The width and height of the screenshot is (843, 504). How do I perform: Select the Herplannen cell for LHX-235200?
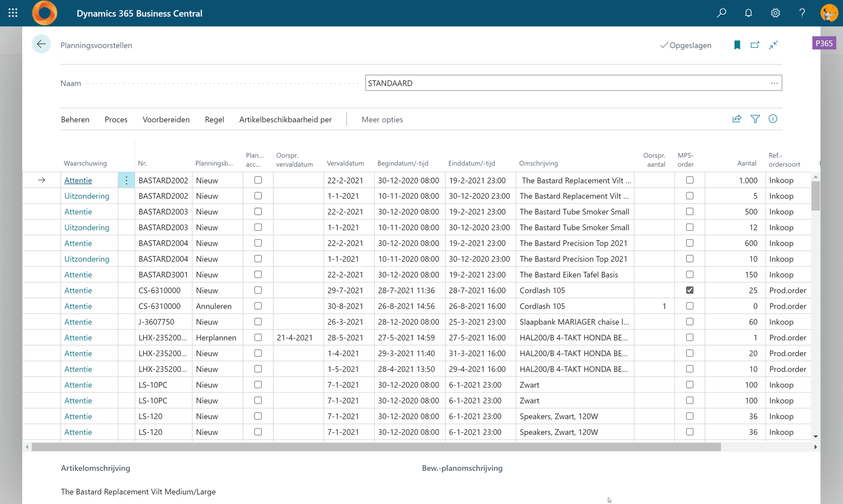pos(216,338)
